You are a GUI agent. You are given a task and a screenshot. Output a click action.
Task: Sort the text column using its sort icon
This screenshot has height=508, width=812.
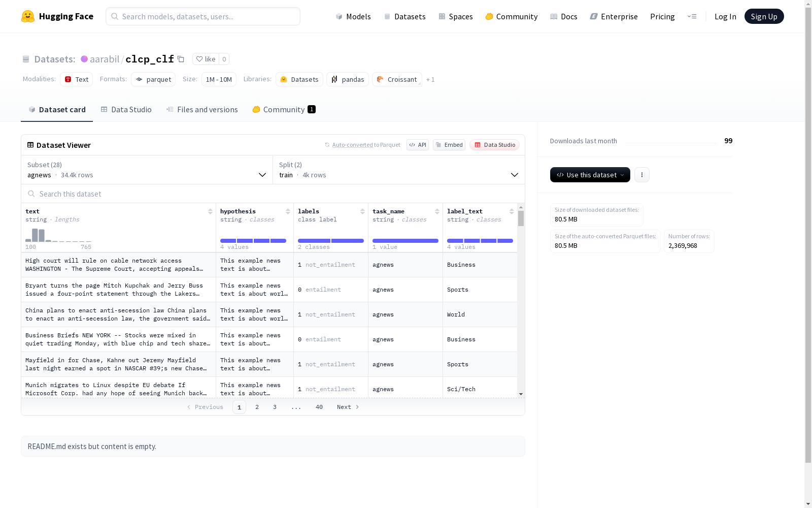(x=210, y=211)
